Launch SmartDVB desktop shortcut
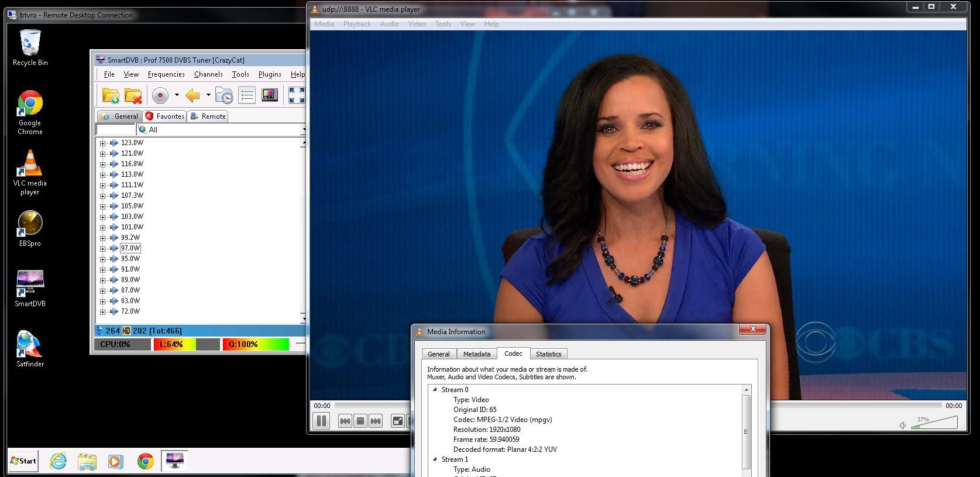The image size is (980, 477). click(30, 289)
